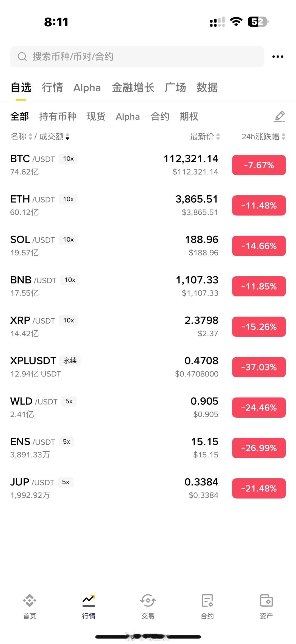Toggle BTC -7.67% change display badge
This screenshot has width=296, height=644.
tap(259, 165)
